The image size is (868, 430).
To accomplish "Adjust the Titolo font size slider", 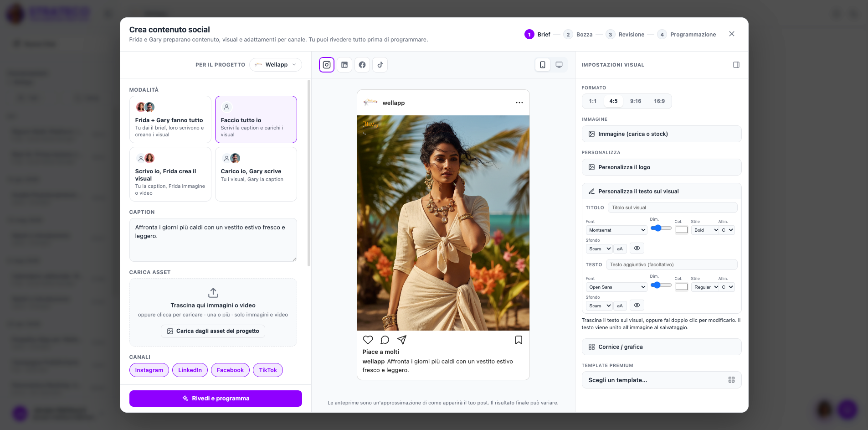I will [x=661, y=228].
